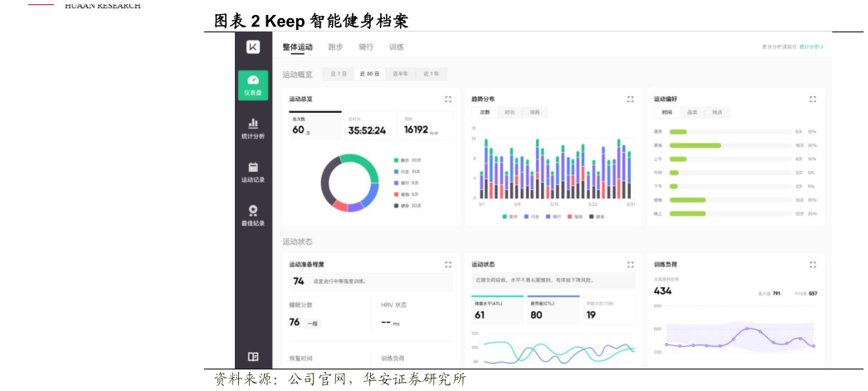Click the HRV 状态 heading

coord(394,305)
